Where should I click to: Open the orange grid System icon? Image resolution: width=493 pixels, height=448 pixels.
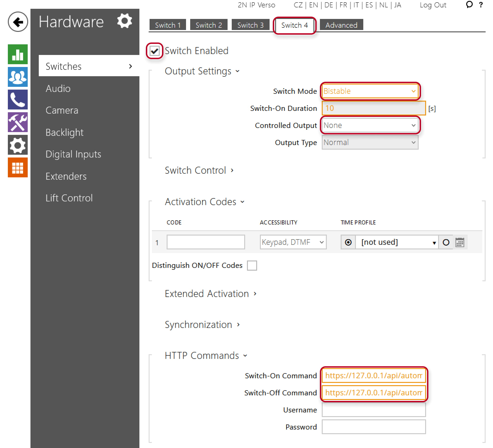point(18,167)
